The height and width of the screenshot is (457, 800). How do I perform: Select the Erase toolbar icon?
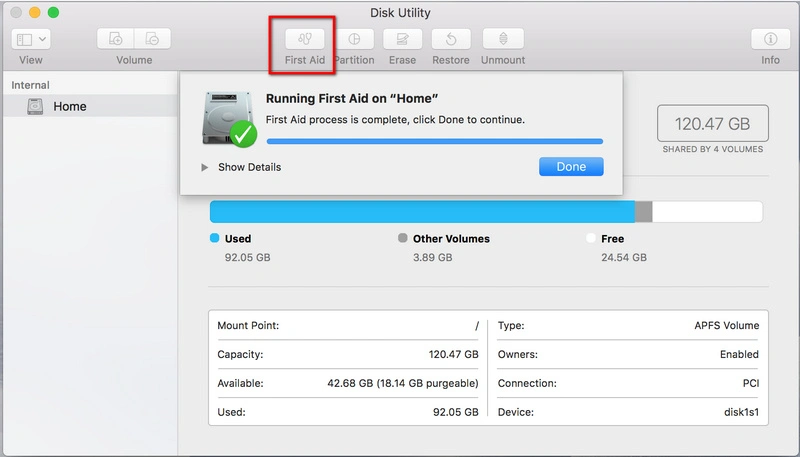click(402, 40)
